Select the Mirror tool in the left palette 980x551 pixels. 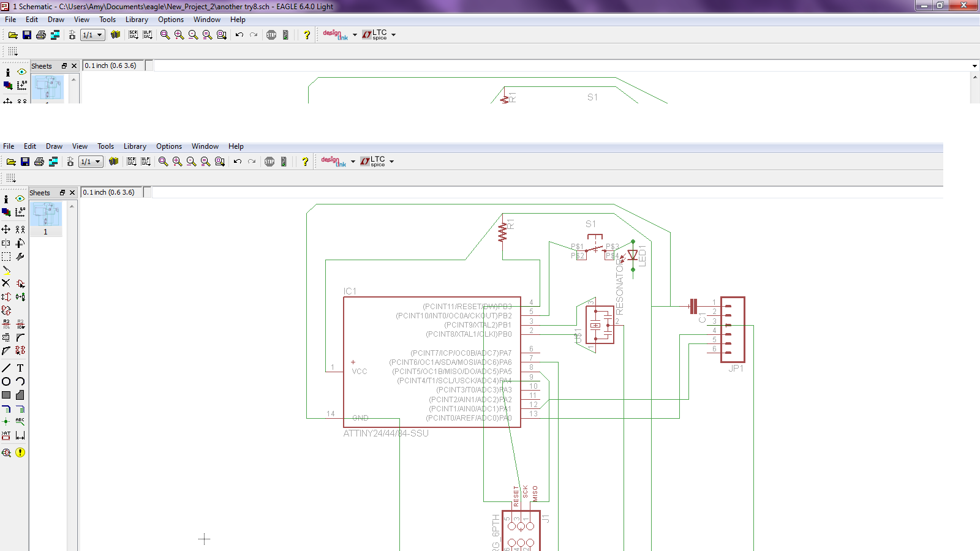click(x=6, y=243)
